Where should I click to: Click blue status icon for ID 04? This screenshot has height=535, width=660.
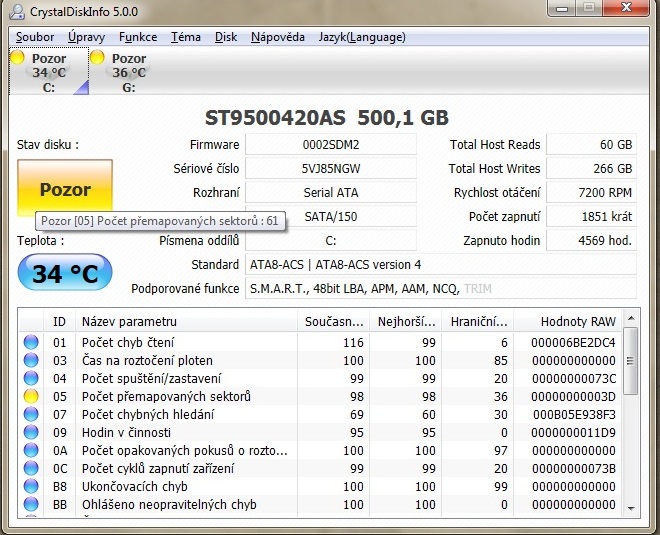coord(31,378)
